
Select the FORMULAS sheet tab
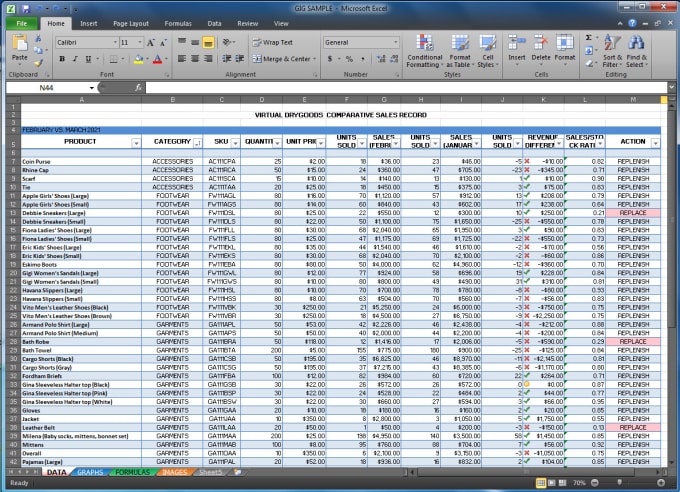tap(132, 472)
